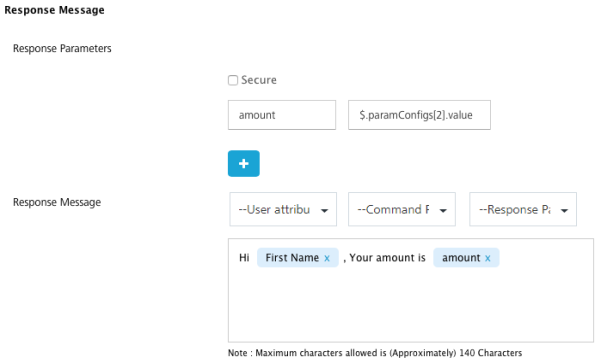
Task: Remove the amount tag via its x
Action: click(488, 258)
